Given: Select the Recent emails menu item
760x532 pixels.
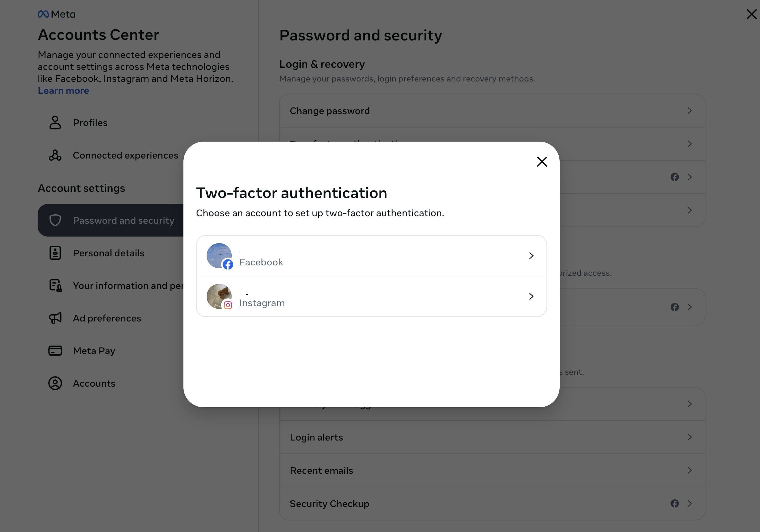Looking at the screenshot, I should [492, 471].
